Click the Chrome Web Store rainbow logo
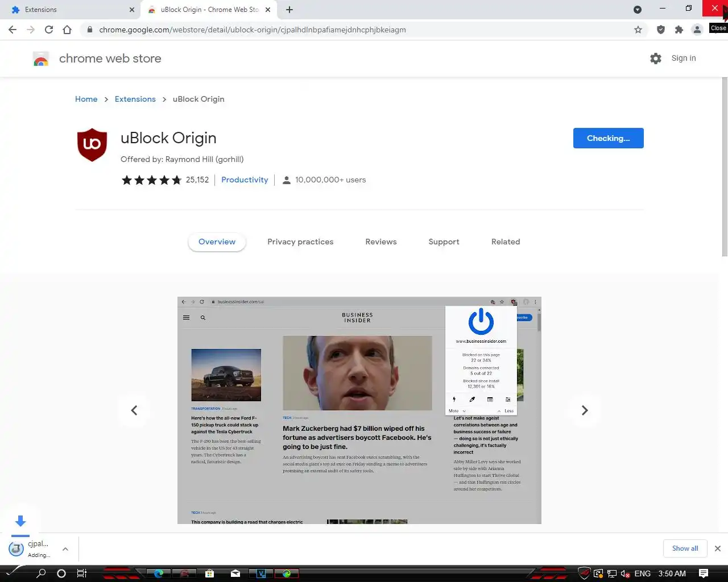Image resolution: width=728 pixels, height=582 pixels. click(x=41, y=59)
